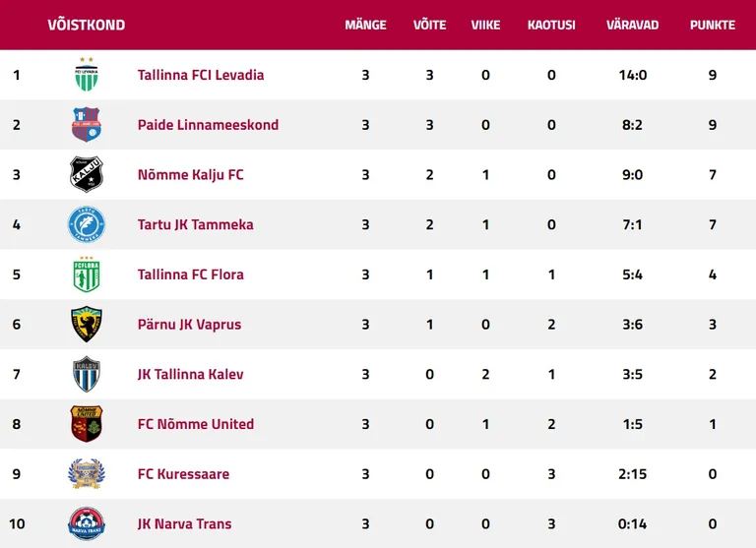The width and height of the screenshot is (756, 548).
Task: Go to the JK Narva Trans team page
Action: pos(184,524)
